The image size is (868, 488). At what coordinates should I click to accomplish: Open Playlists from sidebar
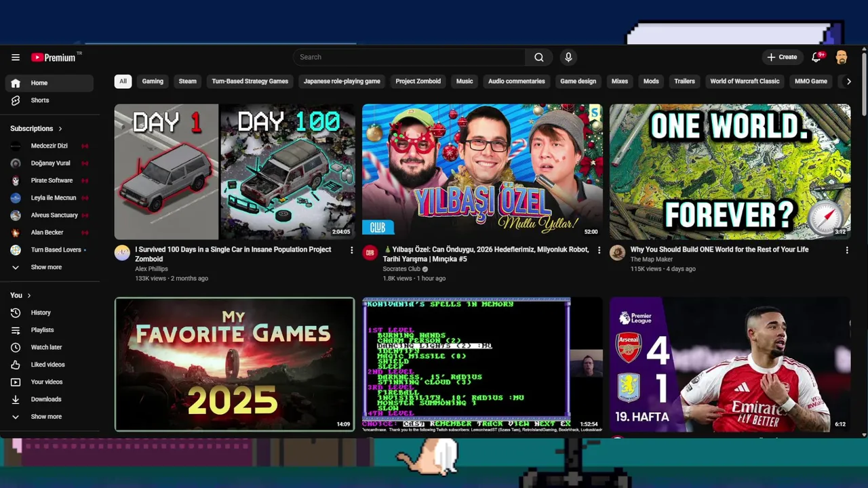49,330
